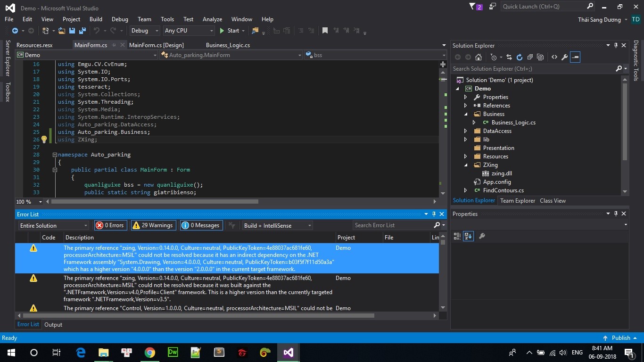
Task: Click the Property Pages wrench icon
Action: click(x=482, y=236)
